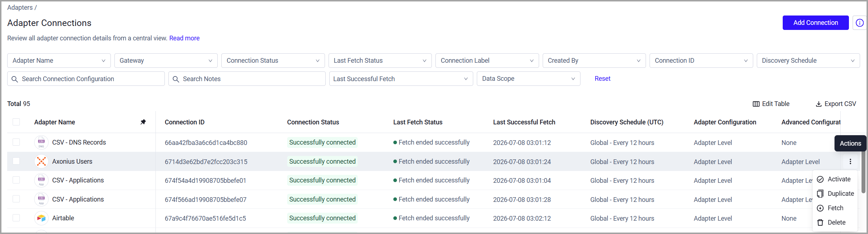Screen dimensions: 868x234
Task: Check the Axonius Users row checkbox
Action: click(x=16, y=161)
